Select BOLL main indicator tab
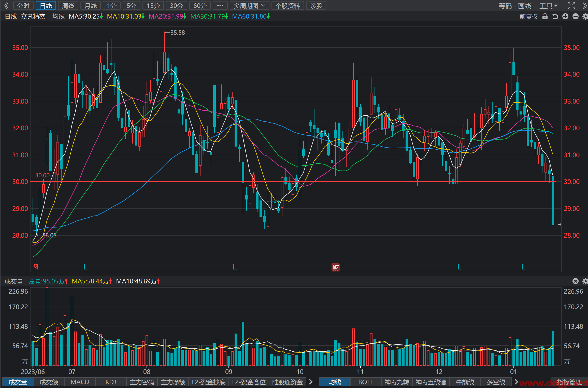This screenshot has height=388, width=588. tap(366, 382)
